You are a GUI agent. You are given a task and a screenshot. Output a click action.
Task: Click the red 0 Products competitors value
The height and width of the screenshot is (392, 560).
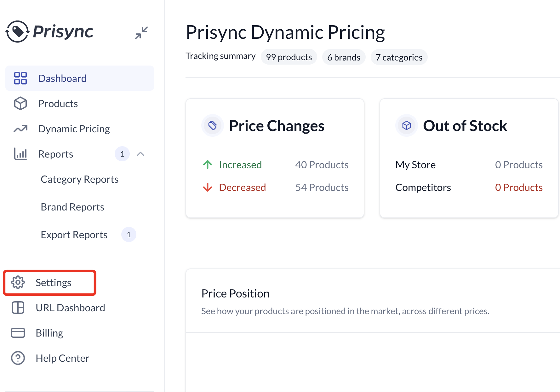point(519,187)
